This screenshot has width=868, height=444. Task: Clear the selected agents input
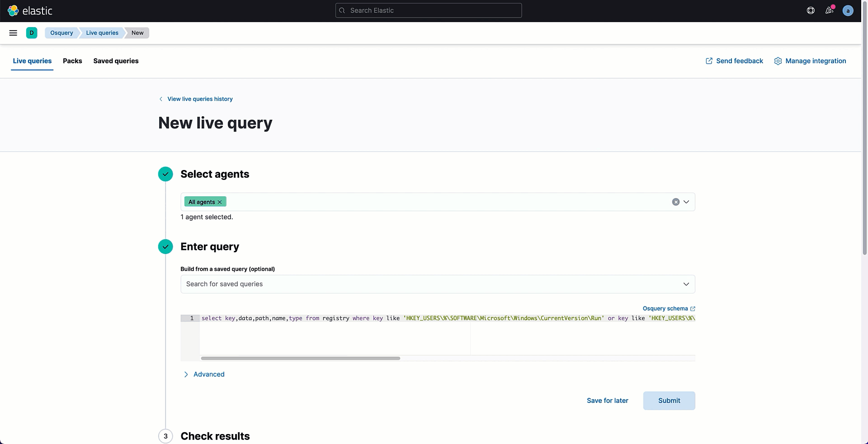(675, 202)
